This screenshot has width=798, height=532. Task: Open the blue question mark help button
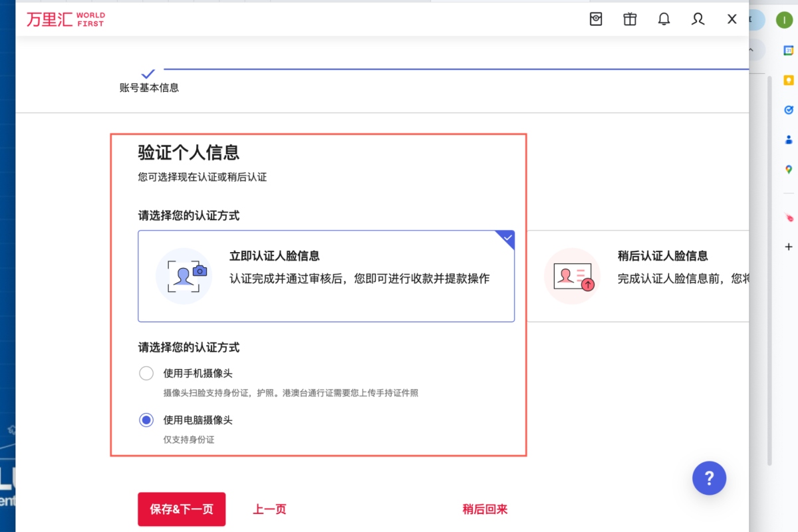coord(709,477)
